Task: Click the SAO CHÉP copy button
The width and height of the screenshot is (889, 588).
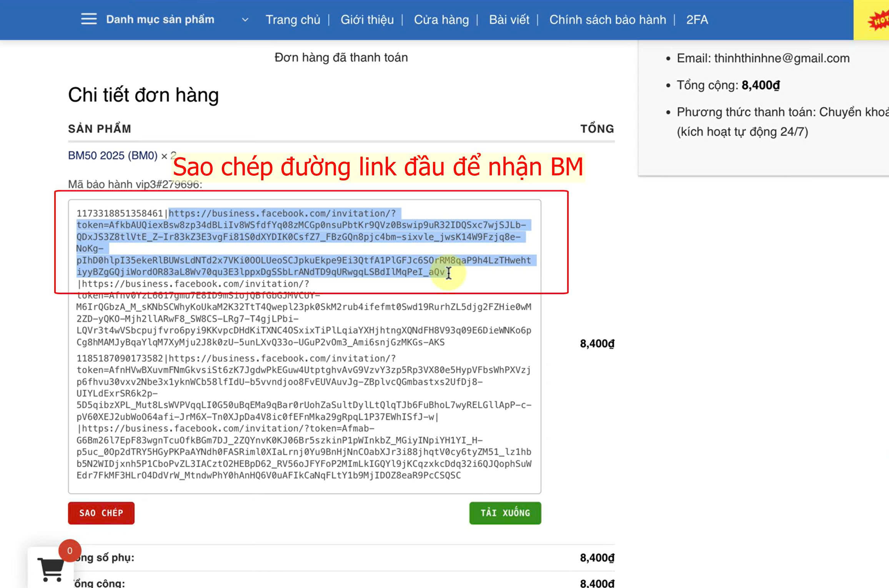Action: 101,513
